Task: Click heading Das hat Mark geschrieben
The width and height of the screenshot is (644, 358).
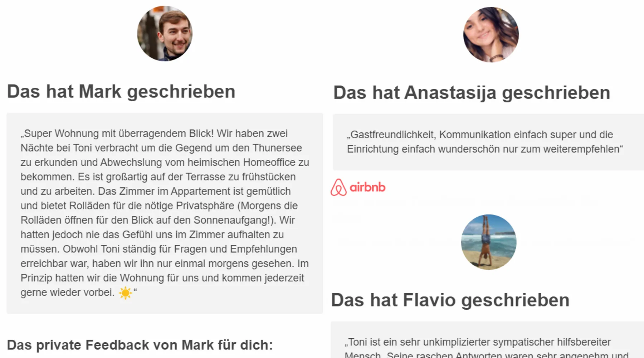Action: click(x=121, y=92)
